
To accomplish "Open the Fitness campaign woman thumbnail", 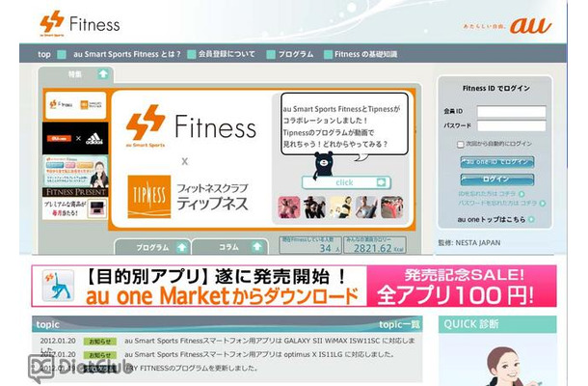I will [x=75, y=171].
